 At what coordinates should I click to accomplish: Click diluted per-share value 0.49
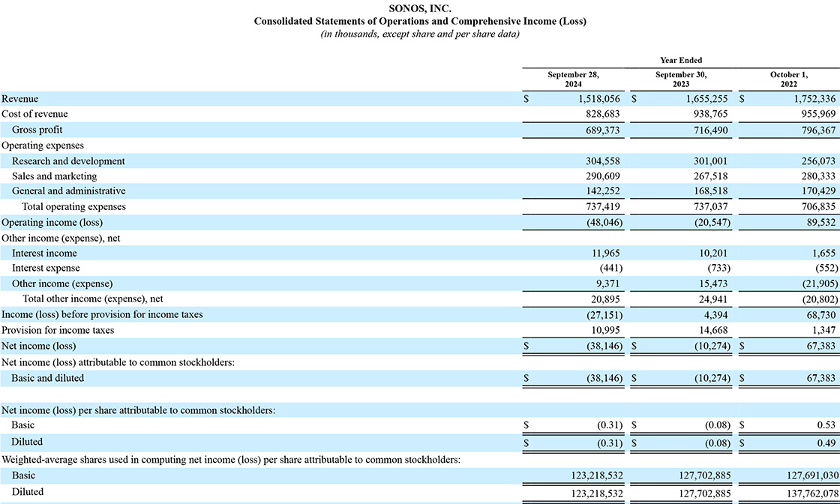826,443
